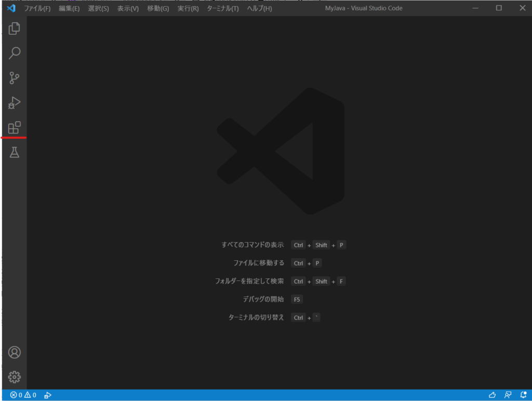Click the errors and warnings count
Screen dimensions: 532x401
point(23,395)
